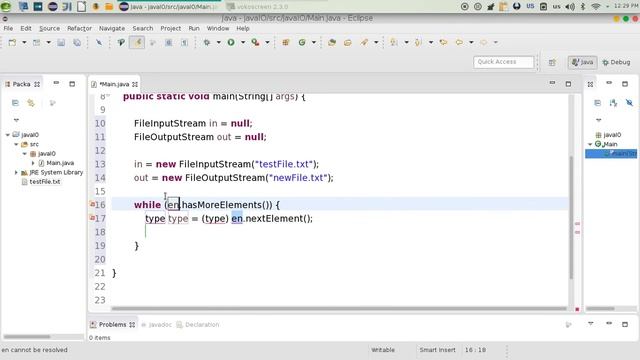Click the Debug bug toolbar icon
640x360 pixels.
(207, 42)
